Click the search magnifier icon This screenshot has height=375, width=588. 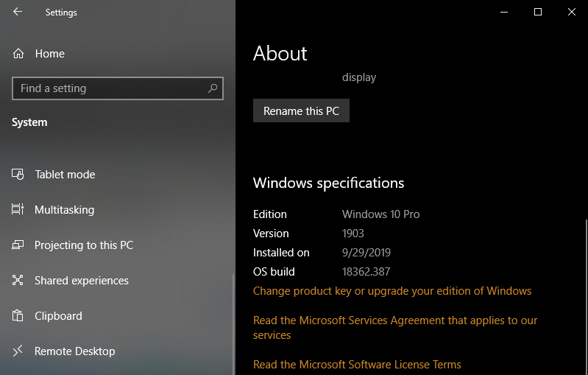tap(213, 88)
